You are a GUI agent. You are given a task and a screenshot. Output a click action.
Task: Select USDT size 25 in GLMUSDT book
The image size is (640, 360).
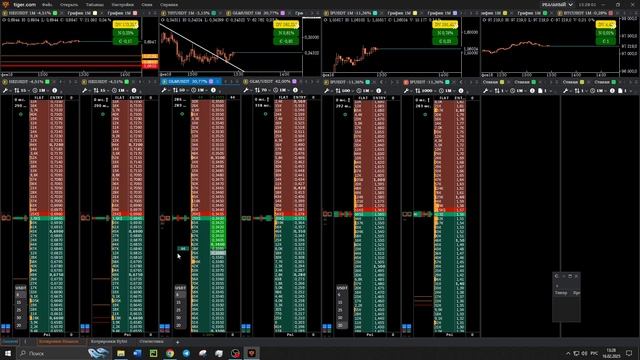point(180,310)
